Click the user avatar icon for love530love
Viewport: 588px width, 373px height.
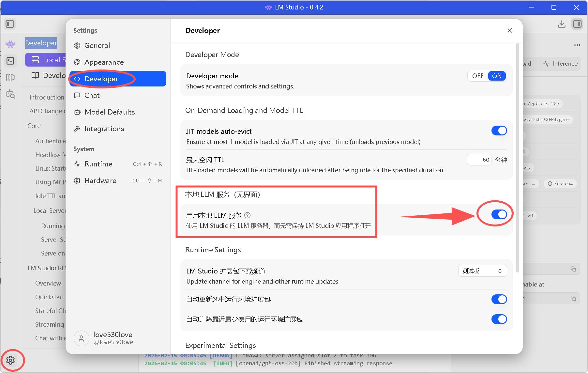(82, 338)
